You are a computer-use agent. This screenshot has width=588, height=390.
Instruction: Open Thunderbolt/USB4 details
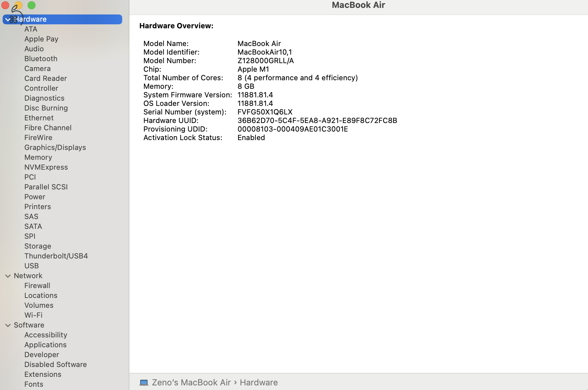click(56, 256)
